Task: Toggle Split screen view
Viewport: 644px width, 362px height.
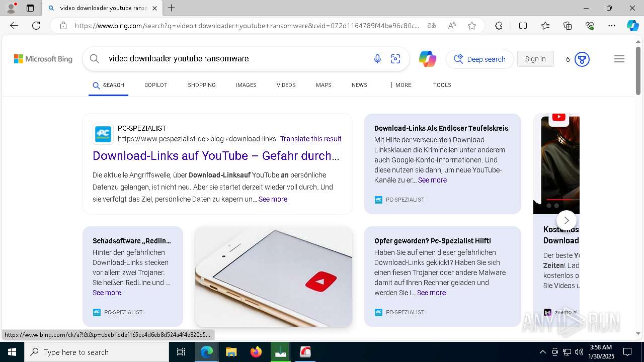Action: tap(523, 26)
